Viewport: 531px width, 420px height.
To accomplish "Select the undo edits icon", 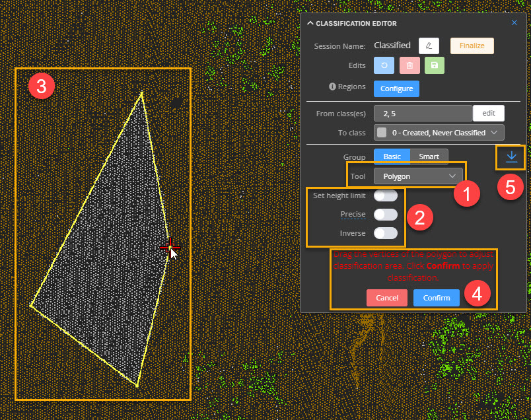I will (x=384, y=65).
